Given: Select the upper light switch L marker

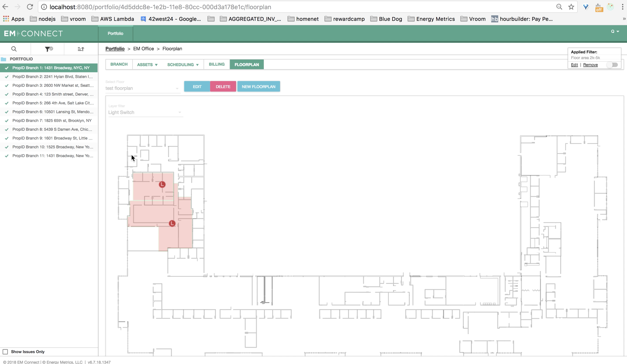Looking at the screenshot, I should [162, 184].
